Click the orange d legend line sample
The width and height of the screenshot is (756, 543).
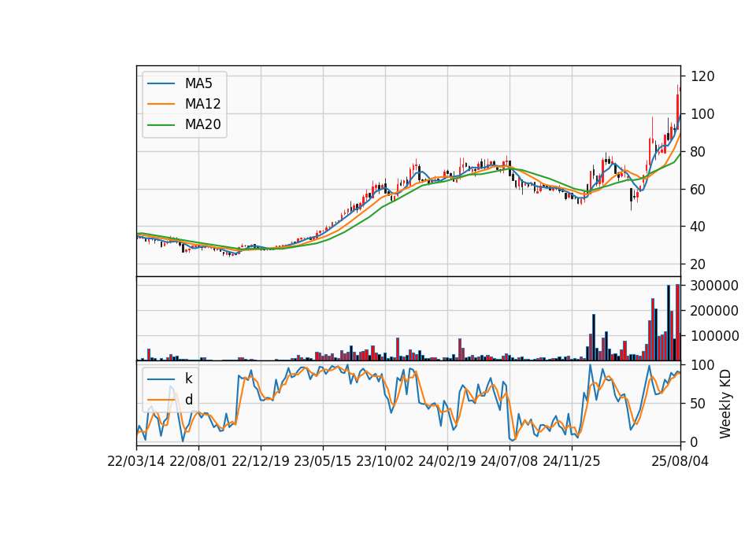click(x=161, y=400)
